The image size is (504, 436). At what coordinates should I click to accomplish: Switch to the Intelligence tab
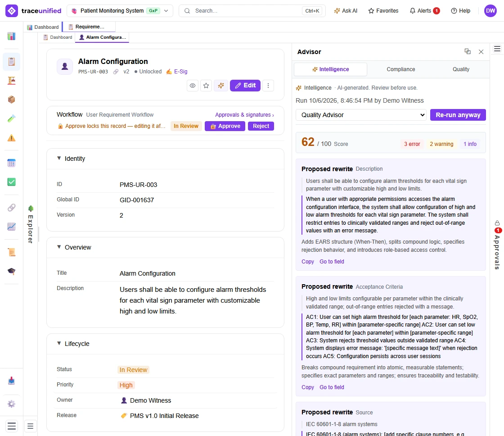(x=330, y=69)
